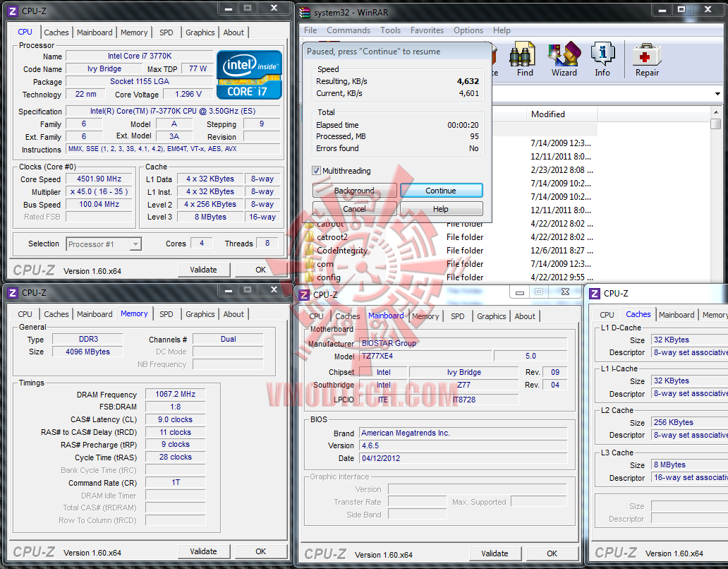Open About tab in top-left CPU-Z
728x569 pixels.
[x=233, y=32]
